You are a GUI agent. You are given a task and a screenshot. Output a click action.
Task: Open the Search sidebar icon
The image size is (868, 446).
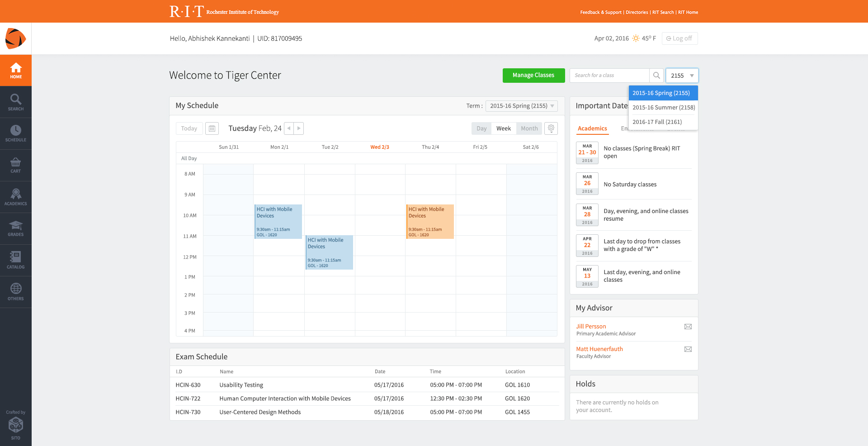16,102
